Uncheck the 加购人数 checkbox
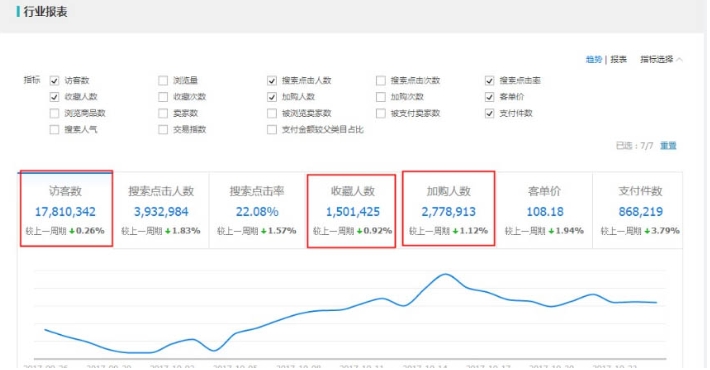 pos(272,97)
